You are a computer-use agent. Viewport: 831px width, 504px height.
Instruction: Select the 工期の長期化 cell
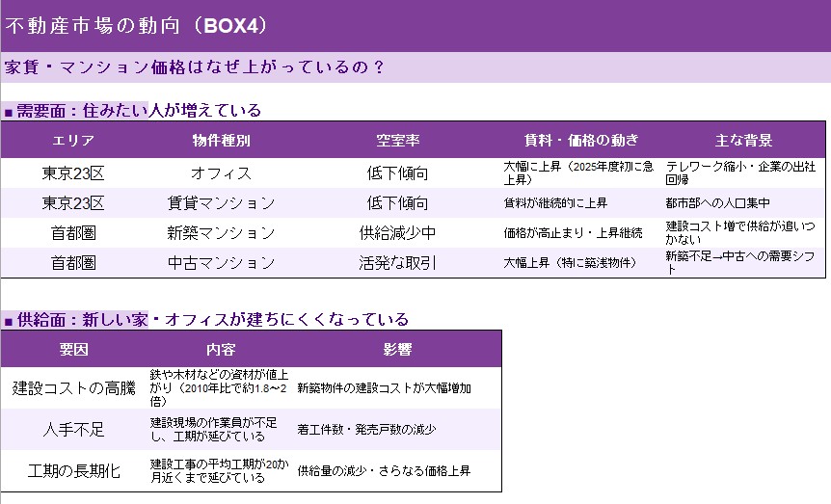73,471
